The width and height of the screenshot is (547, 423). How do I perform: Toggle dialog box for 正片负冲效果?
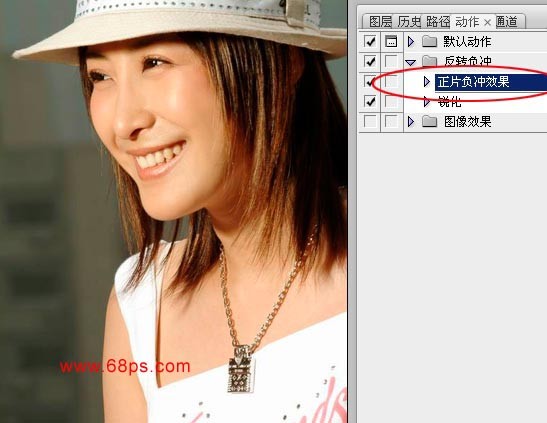391,81
